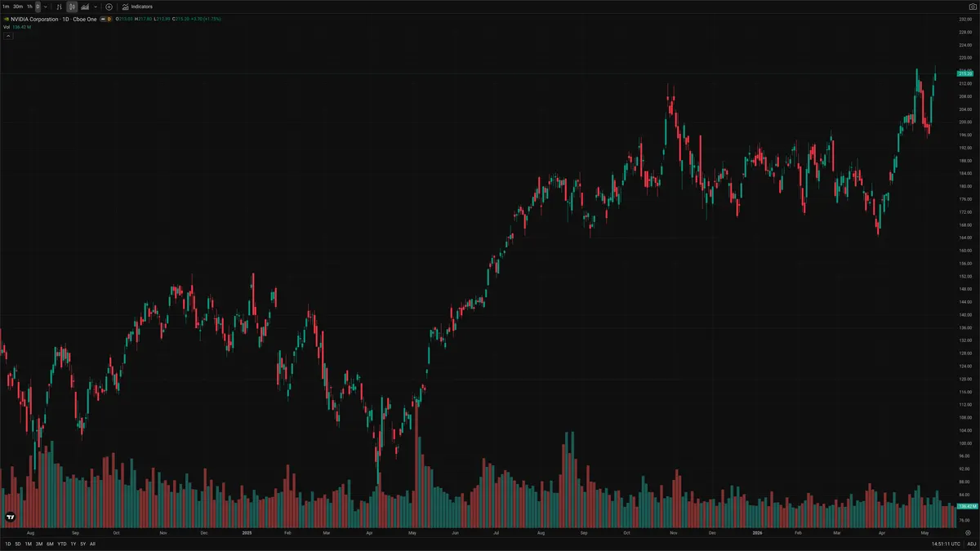This screenshot has width=980, height=551.
Task: Set date range to 1D
Action: tap(8, 544)
